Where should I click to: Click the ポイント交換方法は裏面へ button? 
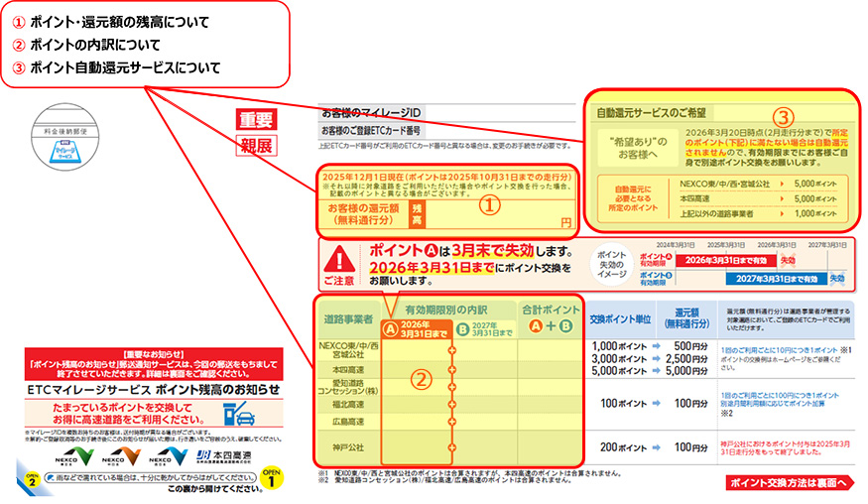pos(790,483)
